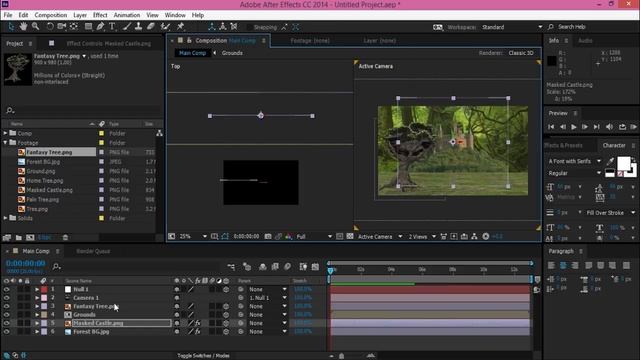Switch to the Audio panel tab
Viewport: 640px width, 360px height.
585,41
